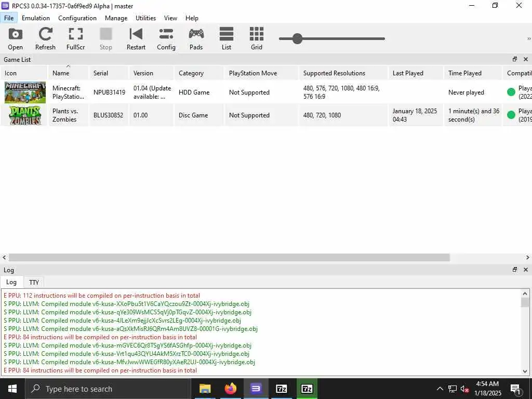Refresh the game list via toolbar
The width and height of the screenshot is (532, 399).
(45, 38)
